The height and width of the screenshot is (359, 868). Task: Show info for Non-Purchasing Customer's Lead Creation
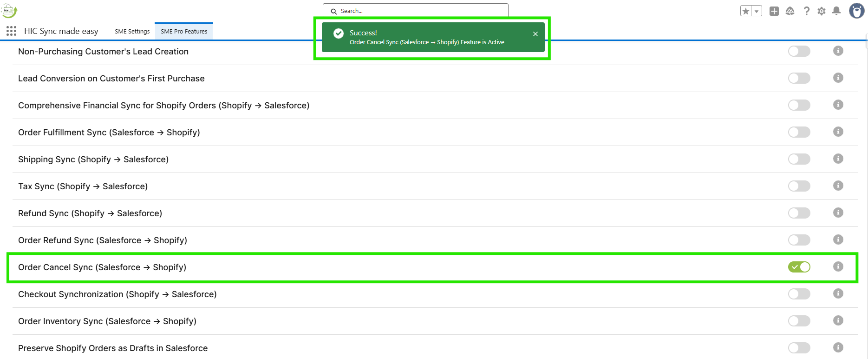pyautogui.click(x=838, y=51)
